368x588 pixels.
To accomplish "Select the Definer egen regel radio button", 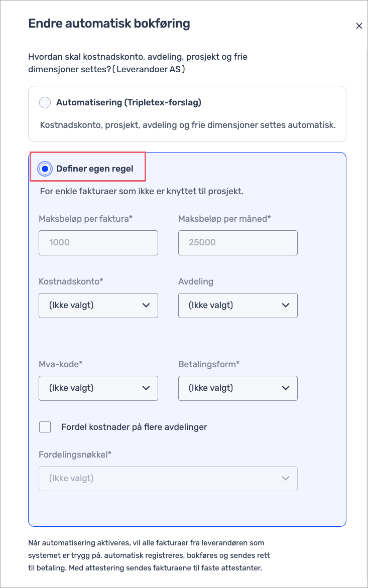I will 45,169.
